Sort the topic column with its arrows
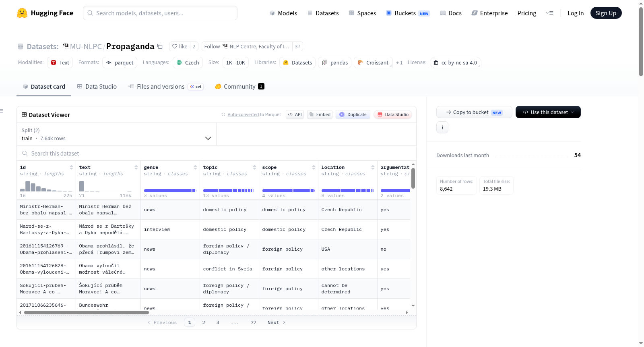644x347 pixels. click(x=254, y=167)
